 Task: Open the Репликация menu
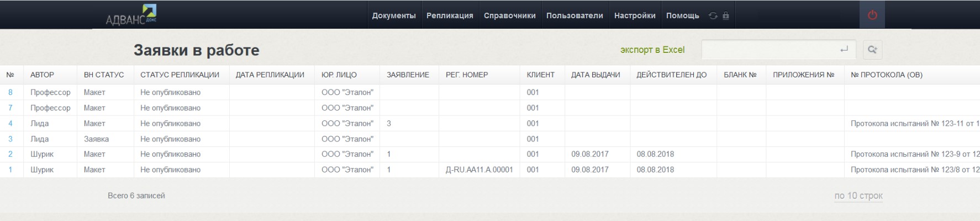tap(450, 15)
